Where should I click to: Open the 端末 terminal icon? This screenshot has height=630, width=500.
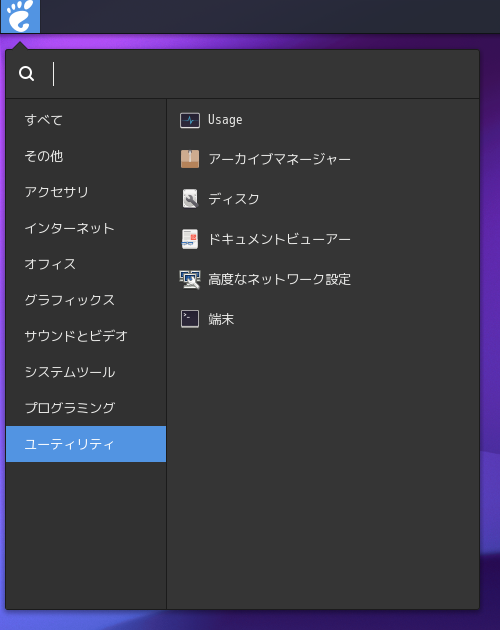pyautogui.click(x=190, y=319)
